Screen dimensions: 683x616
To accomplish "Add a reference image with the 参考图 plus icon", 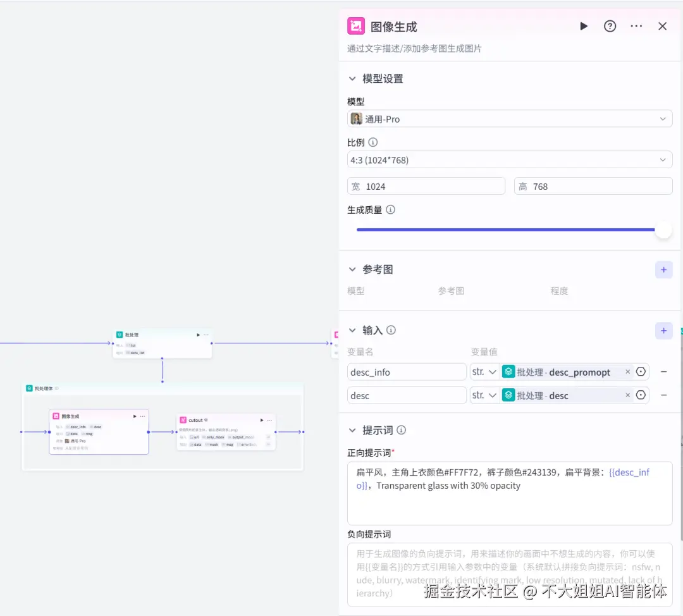I will coord(663,269).
